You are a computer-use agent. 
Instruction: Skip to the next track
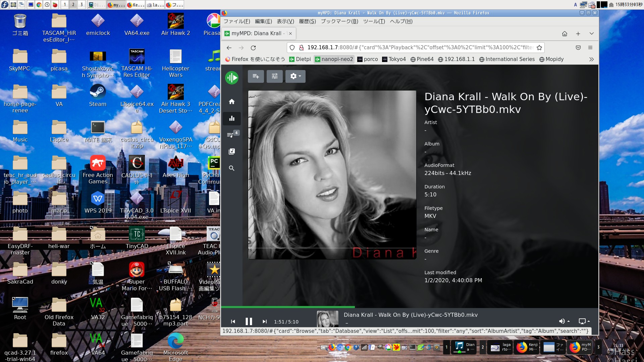click(264, 321)
